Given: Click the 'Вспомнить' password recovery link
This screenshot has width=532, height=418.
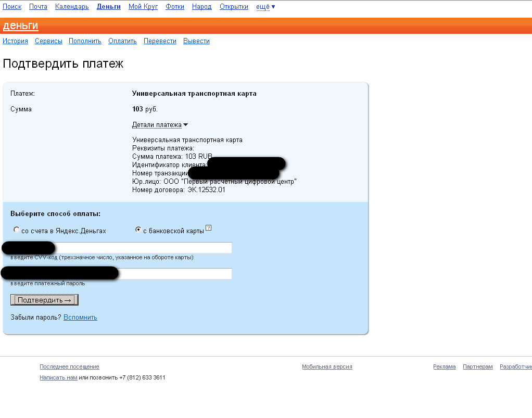Looking at the screenshot, I should pyautogui.click(x=80, y=318).
